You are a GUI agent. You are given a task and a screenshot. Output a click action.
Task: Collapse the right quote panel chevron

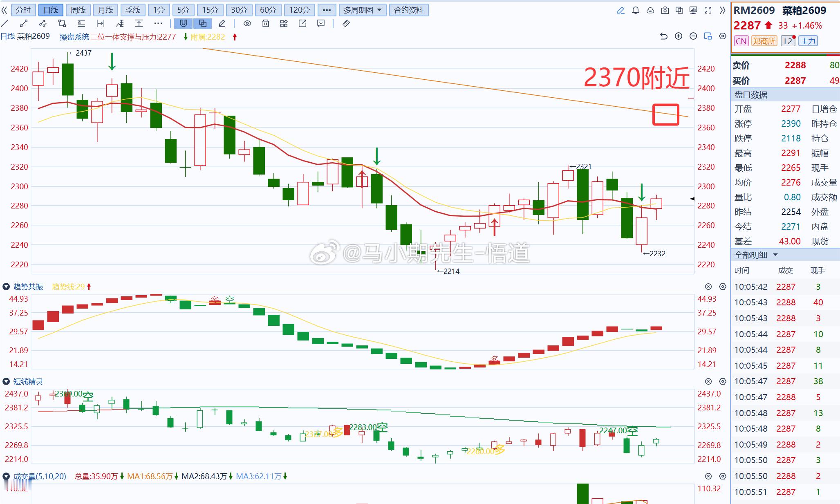pos(723,10)
